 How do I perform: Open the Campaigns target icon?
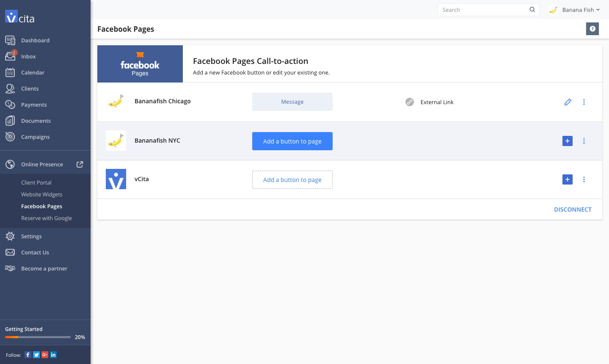click(x=10, y=137)
